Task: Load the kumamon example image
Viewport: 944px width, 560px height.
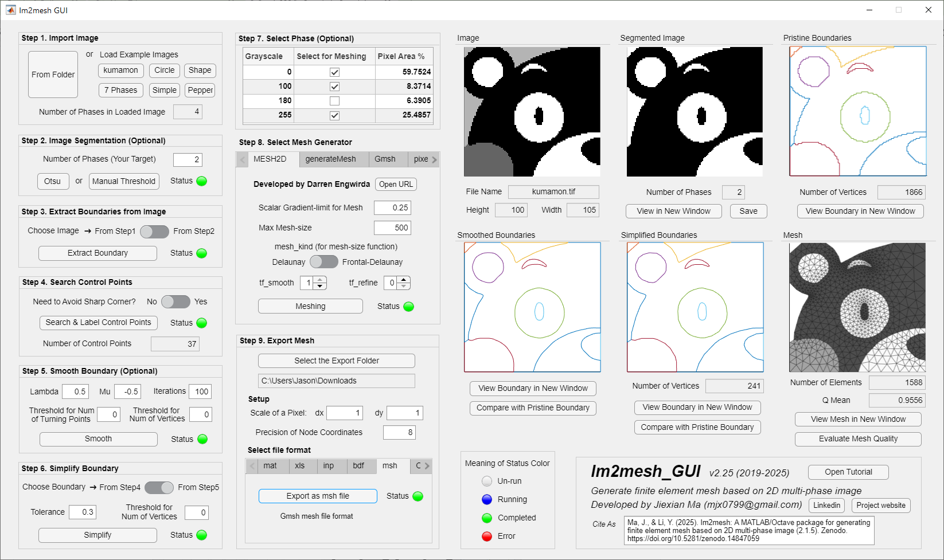Action: tap(121, 71)
